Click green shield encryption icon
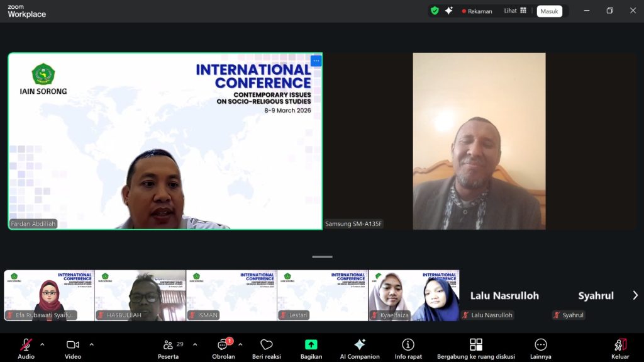This screenshot has width=644, height=362. coord(435,11)
